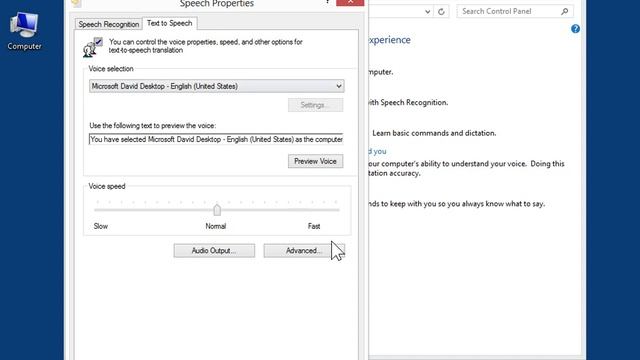This screenshot has height=360, width=640.
Task: Click in the preview voice text field
Action: tap(216, 139)
